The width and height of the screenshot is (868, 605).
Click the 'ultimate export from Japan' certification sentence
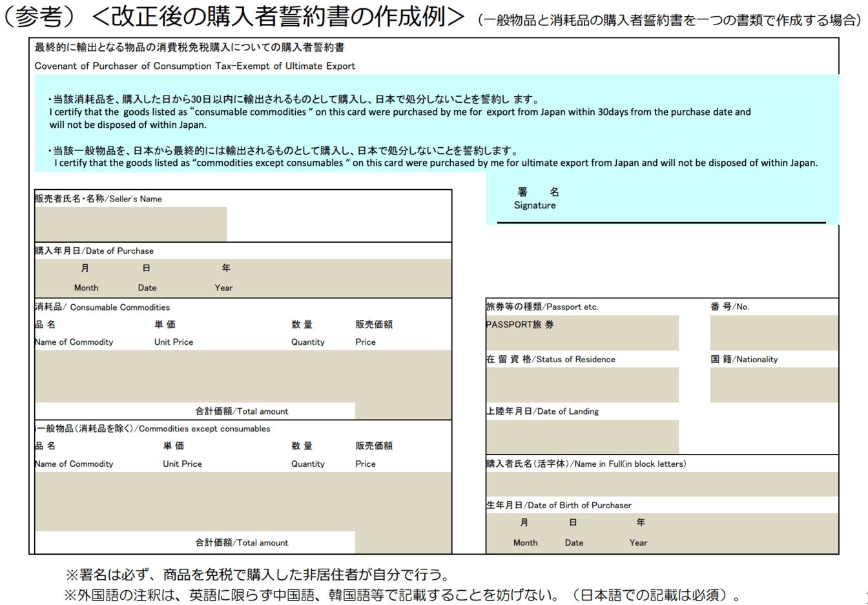tap(436, 163)
